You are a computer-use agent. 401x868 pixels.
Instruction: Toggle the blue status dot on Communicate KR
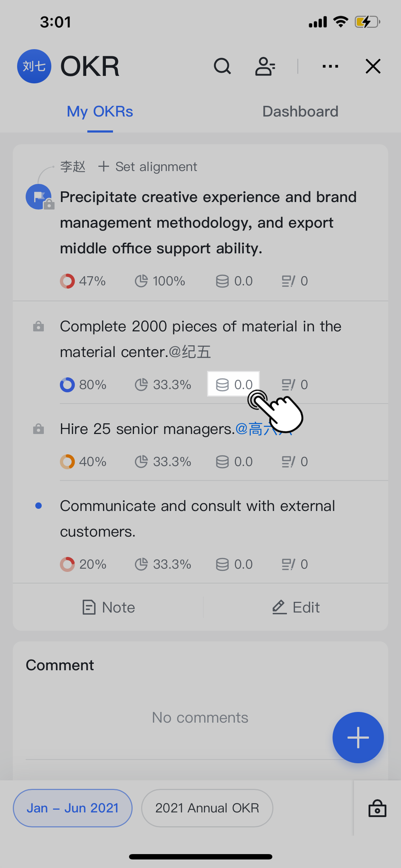pos(39,506)
